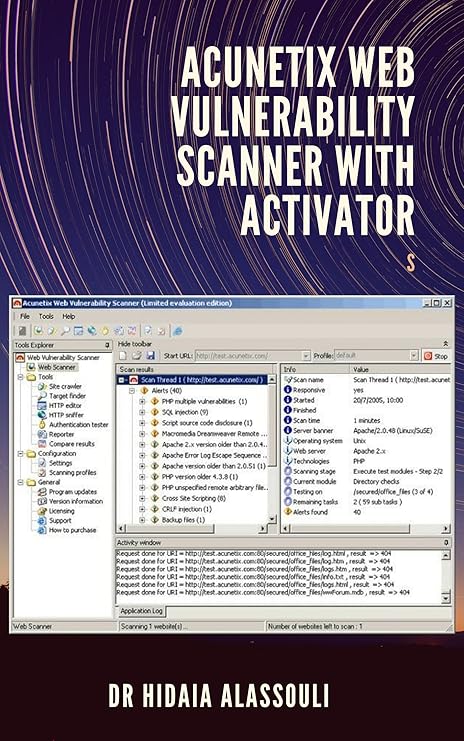Open Program updates tree item
The image size is (464, 741).
tap(73, 491)
